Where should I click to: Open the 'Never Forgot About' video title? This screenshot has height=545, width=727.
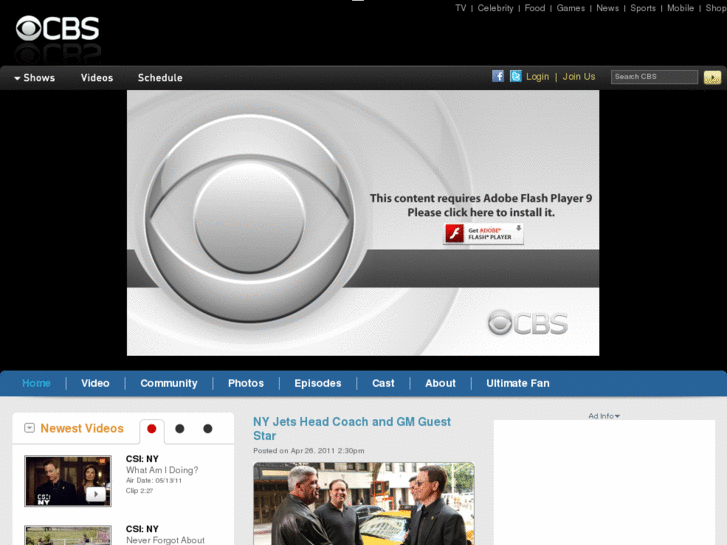[x=165, y=540]
